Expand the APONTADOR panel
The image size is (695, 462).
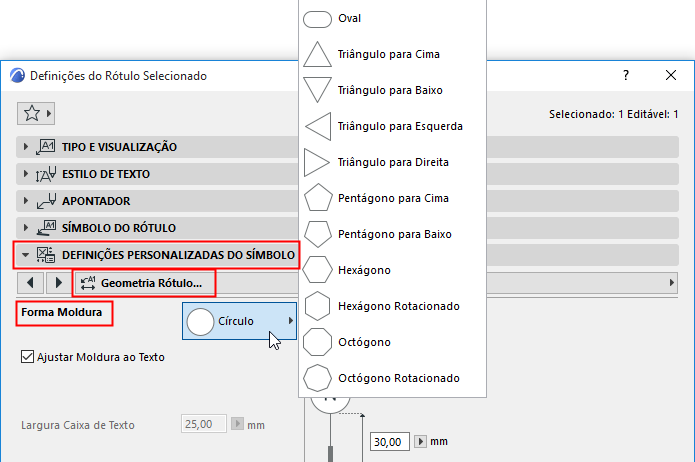coord(26,201)
